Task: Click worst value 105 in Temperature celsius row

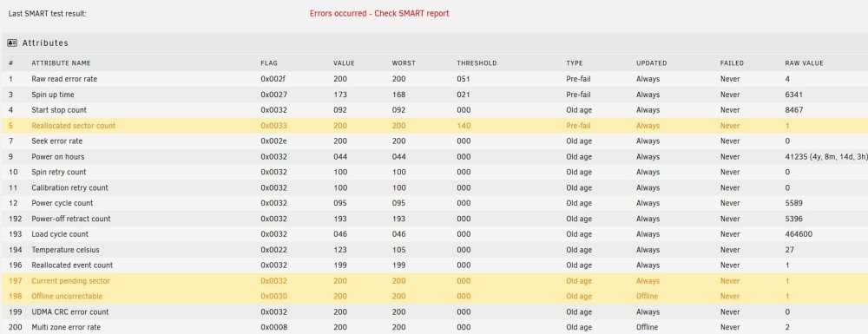Action: (x=398, y=249)
